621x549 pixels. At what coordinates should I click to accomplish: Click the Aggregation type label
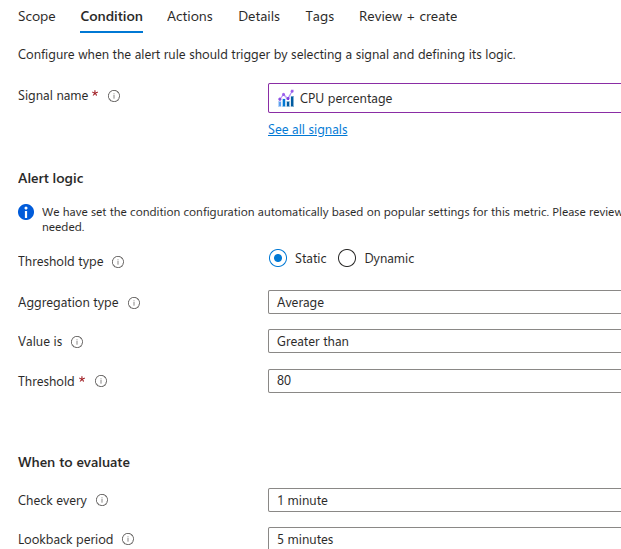(68, 303)
